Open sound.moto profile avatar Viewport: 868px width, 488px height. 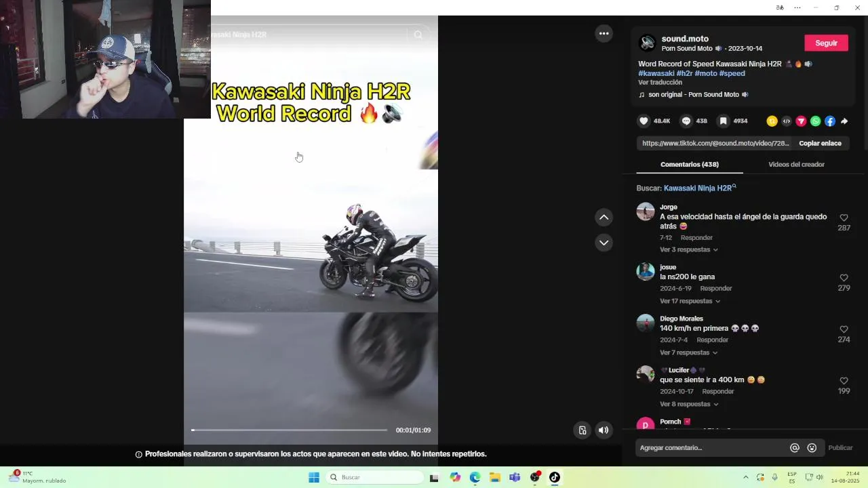648,43
